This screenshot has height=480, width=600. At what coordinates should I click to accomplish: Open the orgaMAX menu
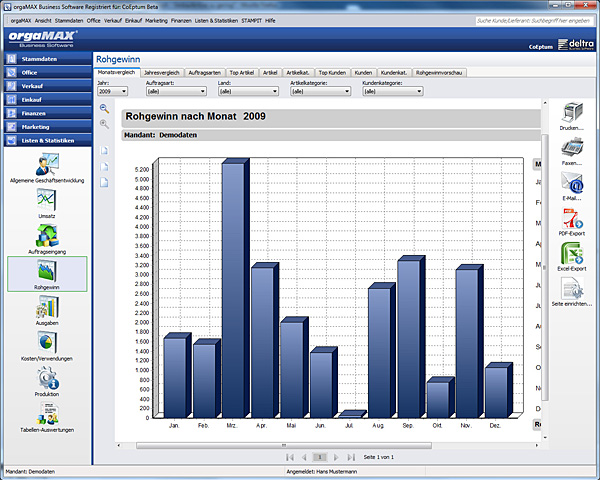[x=21, y=21]
